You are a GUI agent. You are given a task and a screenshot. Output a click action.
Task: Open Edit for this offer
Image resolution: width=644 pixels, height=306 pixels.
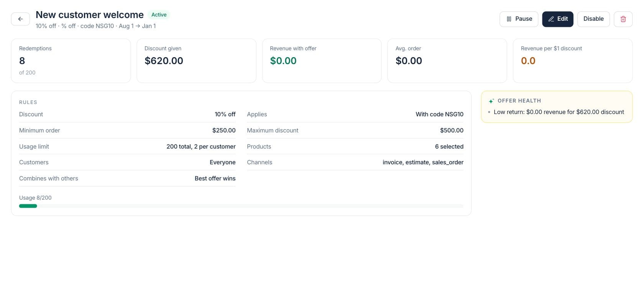pos(557,19)
